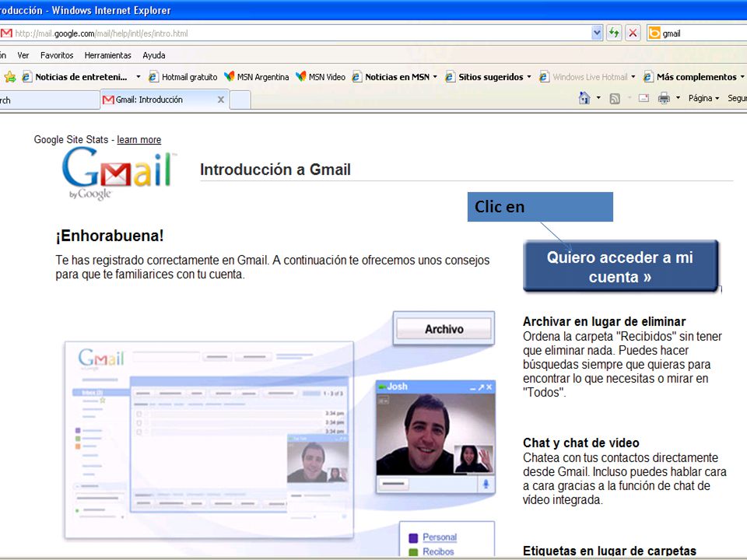Open MSN Argentina favorite

[x=257, y=77]
